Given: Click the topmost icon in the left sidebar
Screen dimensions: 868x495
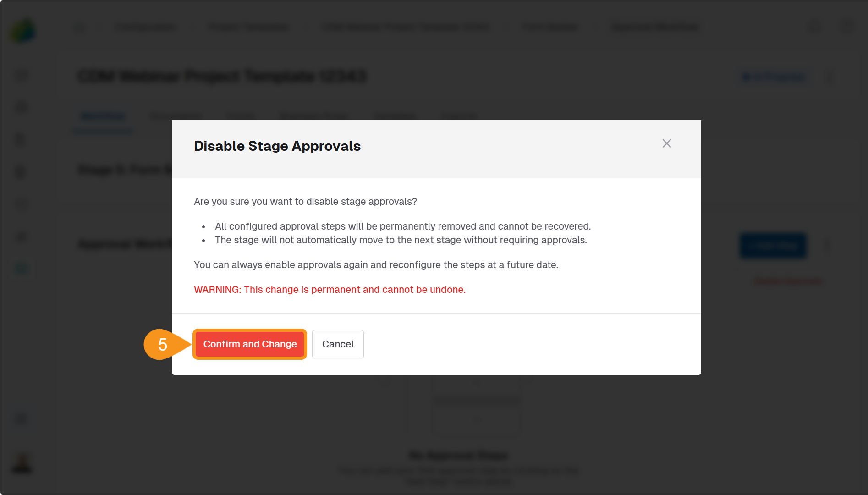Looking at the screenshot, I should (x=21, y=75).
